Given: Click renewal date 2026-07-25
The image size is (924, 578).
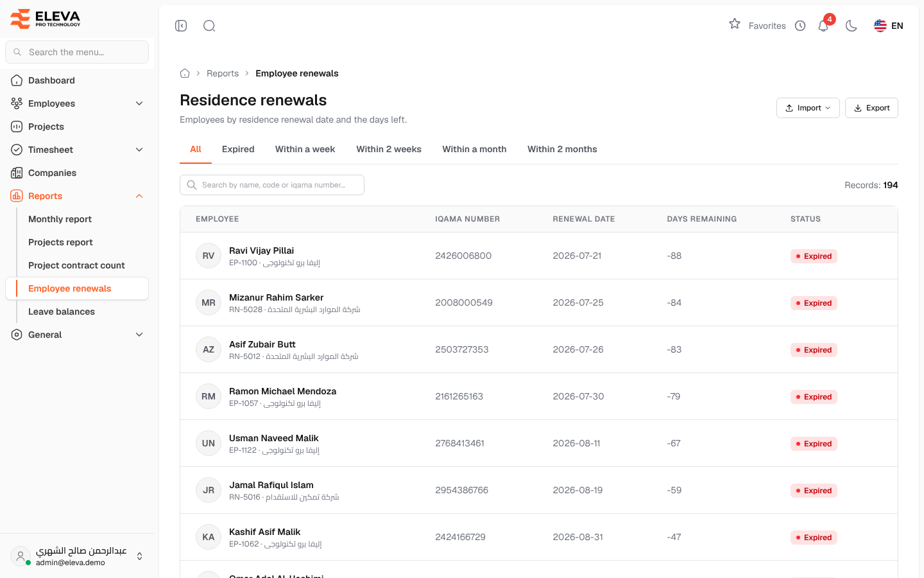Looking at the screenshot, I should [578, 302].
